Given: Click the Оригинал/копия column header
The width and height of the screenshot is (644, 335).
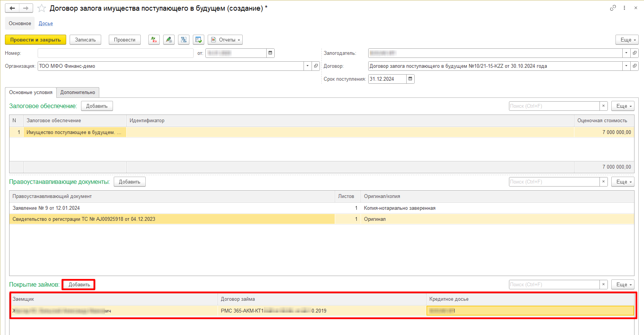Looking at the screenshot, I should 497,196.
